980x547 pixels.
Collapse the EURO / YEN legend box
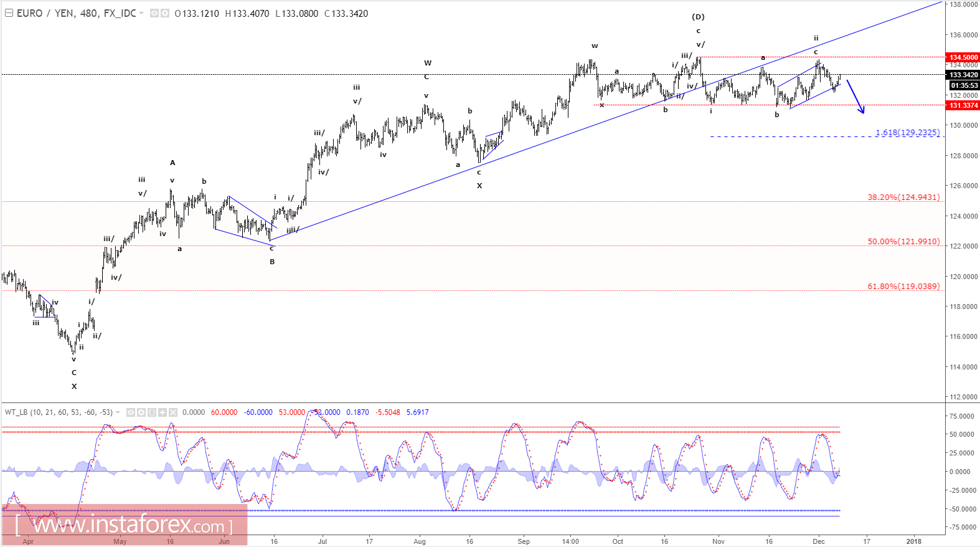[9, 13]
